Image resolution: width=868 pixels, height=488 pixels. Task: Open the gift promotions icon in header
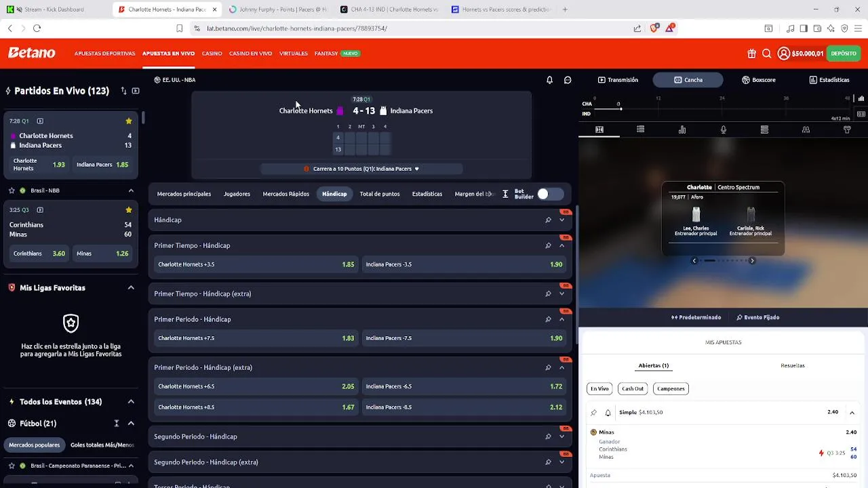click(751, 54)
